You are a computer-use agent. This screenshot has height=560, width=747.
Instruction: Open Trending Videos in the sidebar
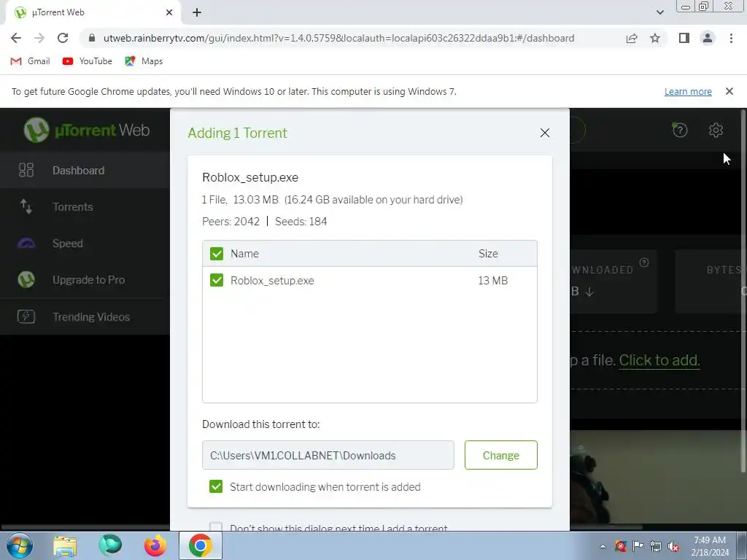click(x=85, y=316)
